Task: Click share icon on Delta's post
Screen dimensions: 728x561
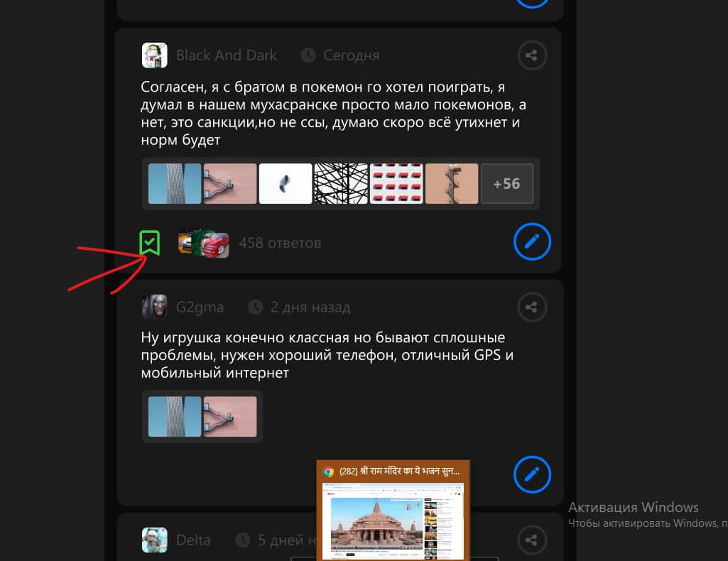Action: (x=532, y=540)
